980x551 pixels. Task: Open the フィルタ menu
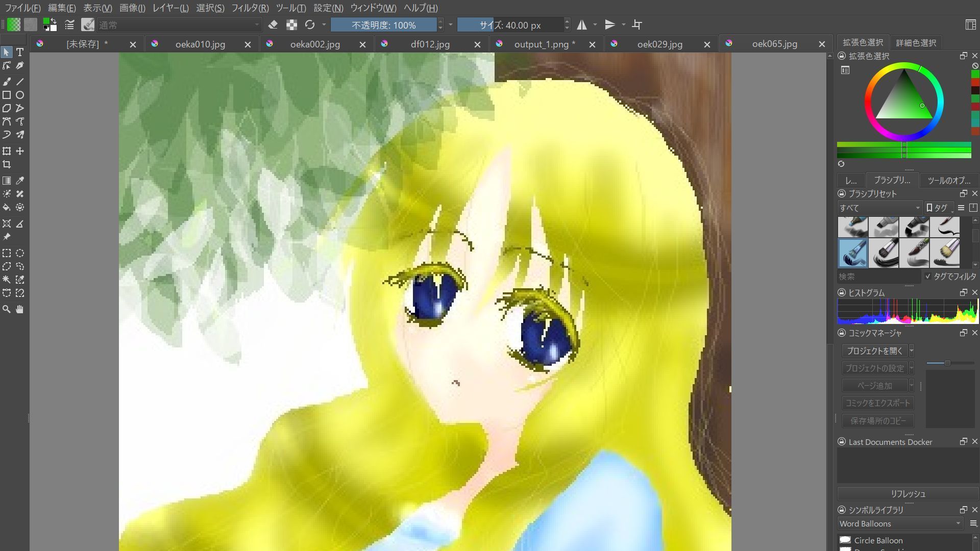click(249, 8)
